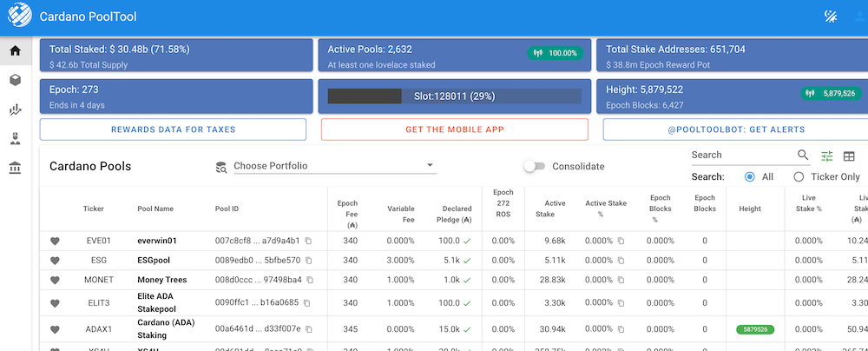Screen dimensions: 868x351
Task: Click the search magnifier icon
Action: [x=803, y=155]
